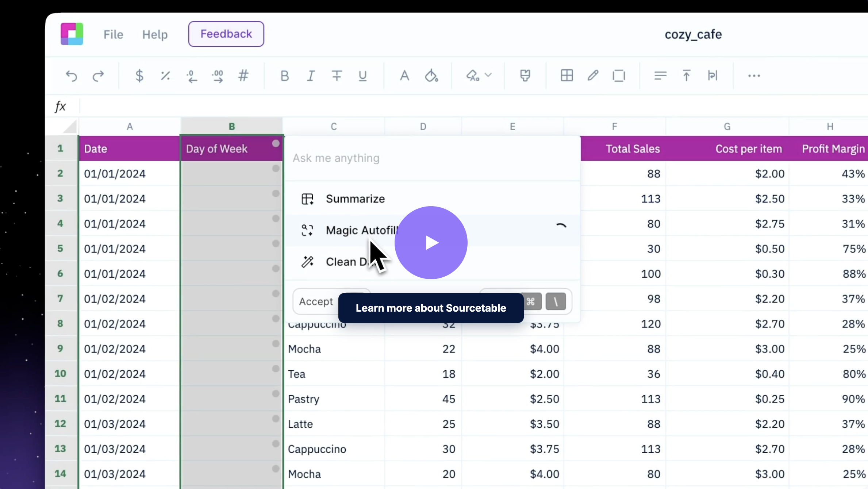Viewport: 868px width, 489px height.
Task: Click the redo arrow icon
Action: click(98, 76)
